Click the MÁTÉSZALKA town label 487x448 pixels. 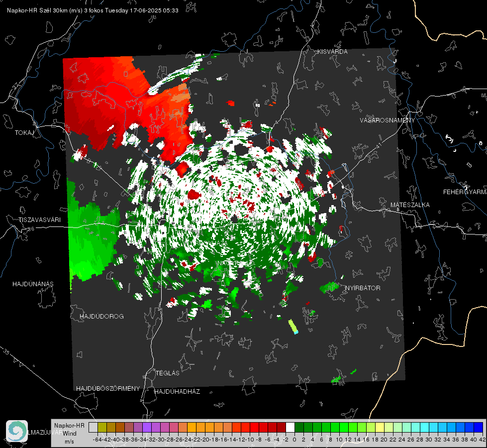tap(410, 205)
